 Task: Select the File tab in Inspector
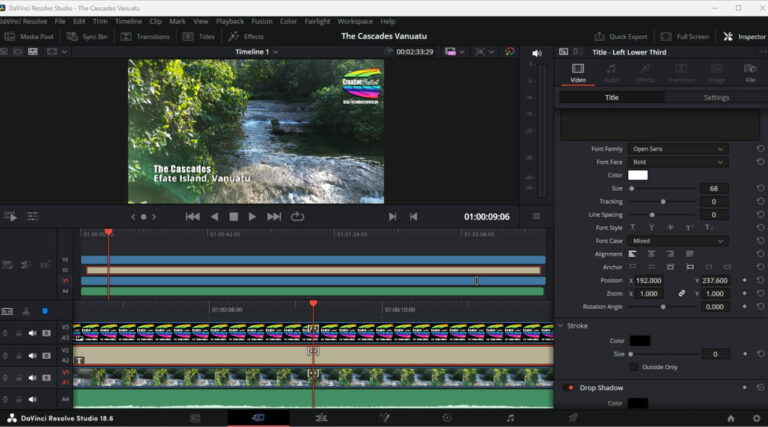tap(750, 73)
